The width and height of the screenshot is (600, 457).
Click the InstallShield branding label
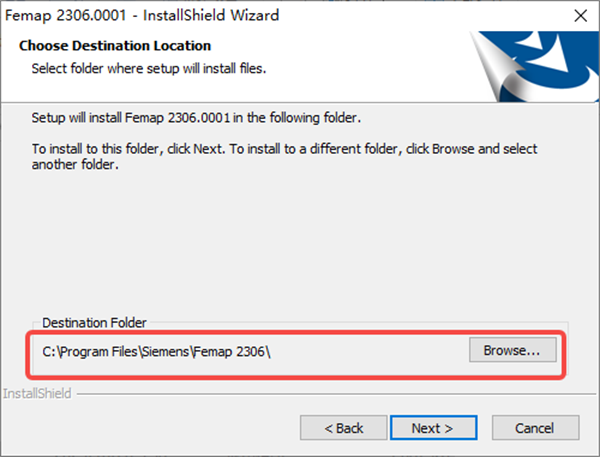coord(36,394)
